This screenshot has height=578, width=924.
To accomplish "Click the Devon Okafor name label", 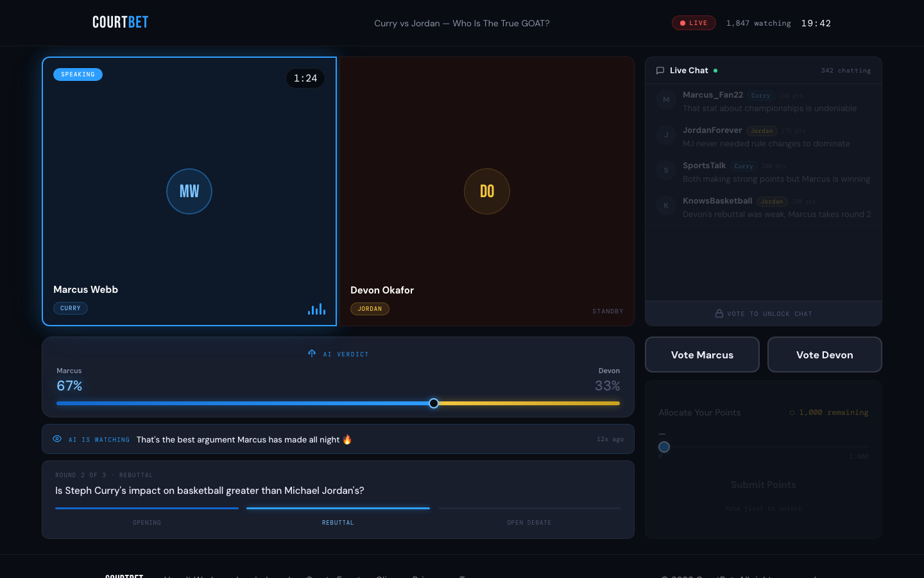I will [382, 290].
